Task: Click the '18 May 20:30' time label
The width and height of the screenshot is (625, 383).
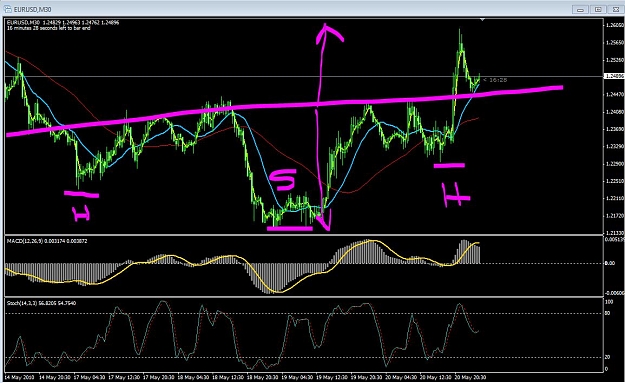Action: (x=262, y=377)
